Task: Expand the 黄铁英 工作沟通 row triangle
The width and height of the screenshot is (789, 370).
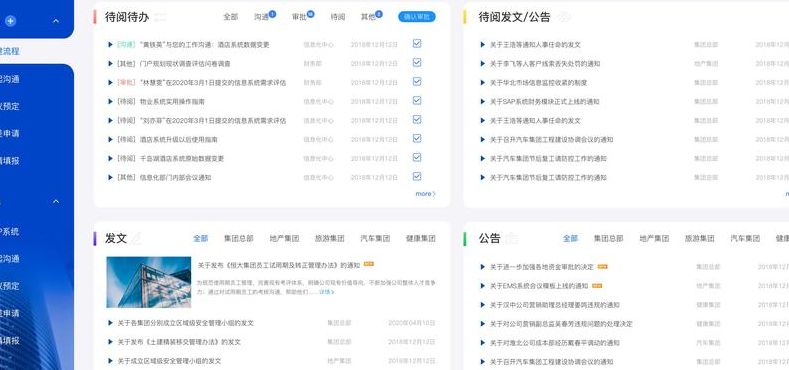Action: pos(110,44)
